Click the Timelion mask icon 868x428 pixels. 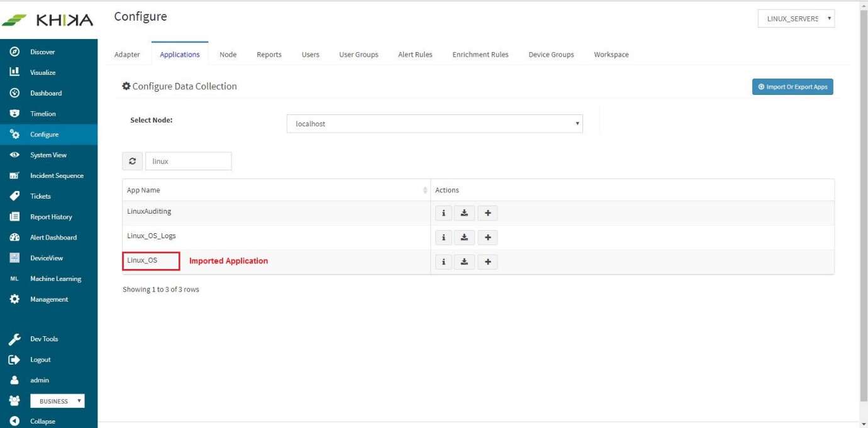point(14,114)
